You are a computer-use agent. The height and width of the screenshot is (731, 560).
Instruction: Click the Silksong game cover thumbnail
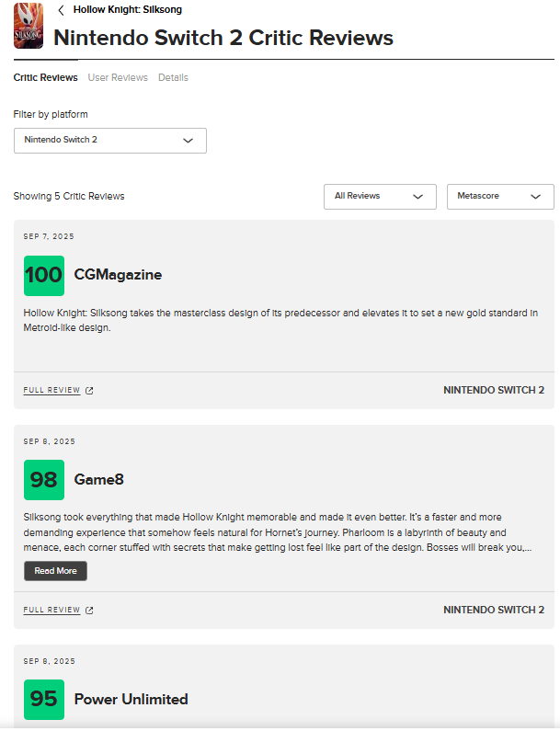28,26
